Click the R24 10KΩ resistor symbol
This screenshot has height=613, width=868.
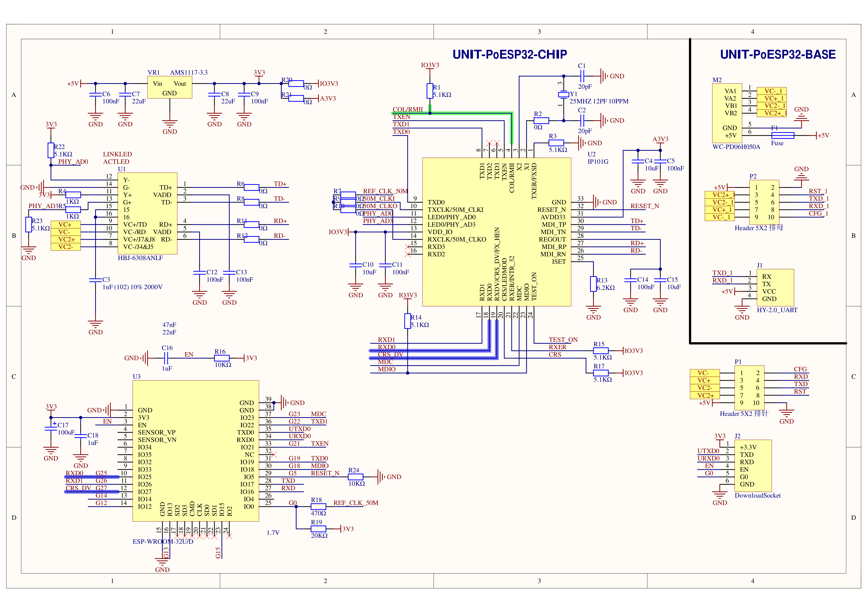point(355,477)
